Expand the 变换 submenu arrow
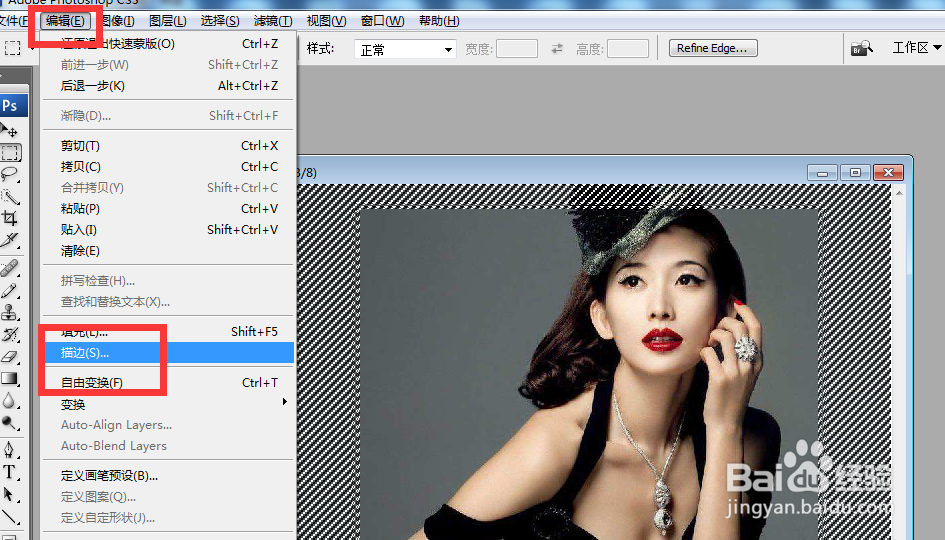Image resolution: width=945 pixels, height=540 pixels. pos(285,402)
